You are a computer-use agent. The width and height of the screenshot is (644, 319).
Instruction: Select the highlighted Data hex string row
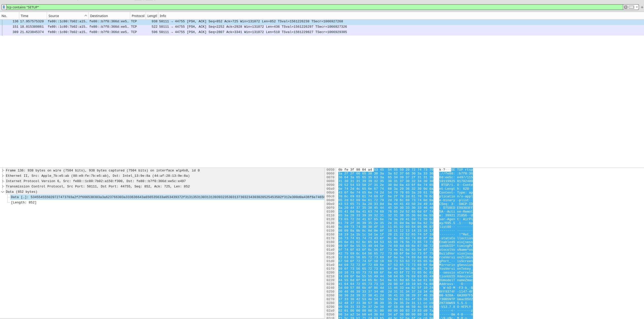(167, 197)
